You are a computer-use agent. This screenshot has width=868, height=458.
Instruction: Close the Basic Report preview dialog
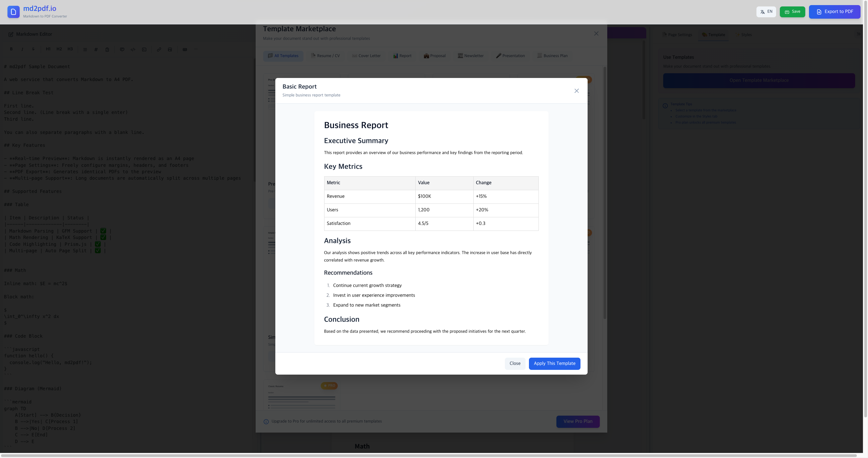click(x=576, y=91)
